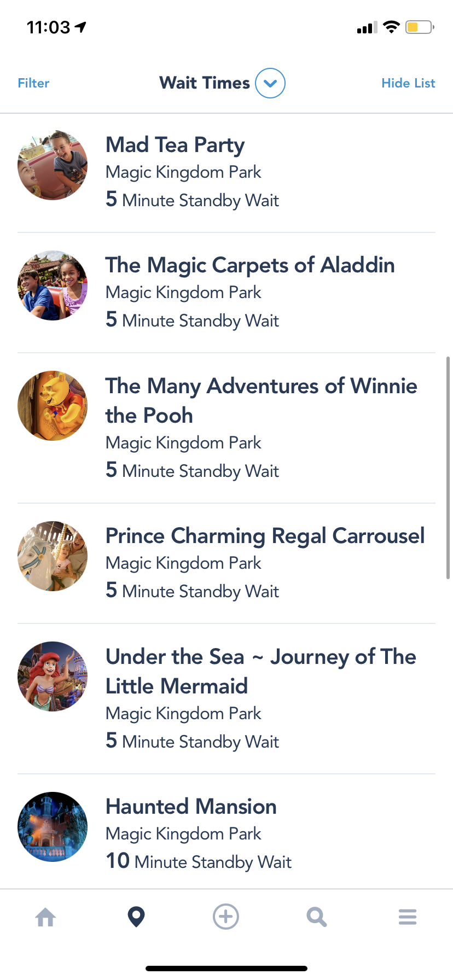Open the hamburger menu icon
This screenshot has width=453, height=980.
(x=408, y=917)
